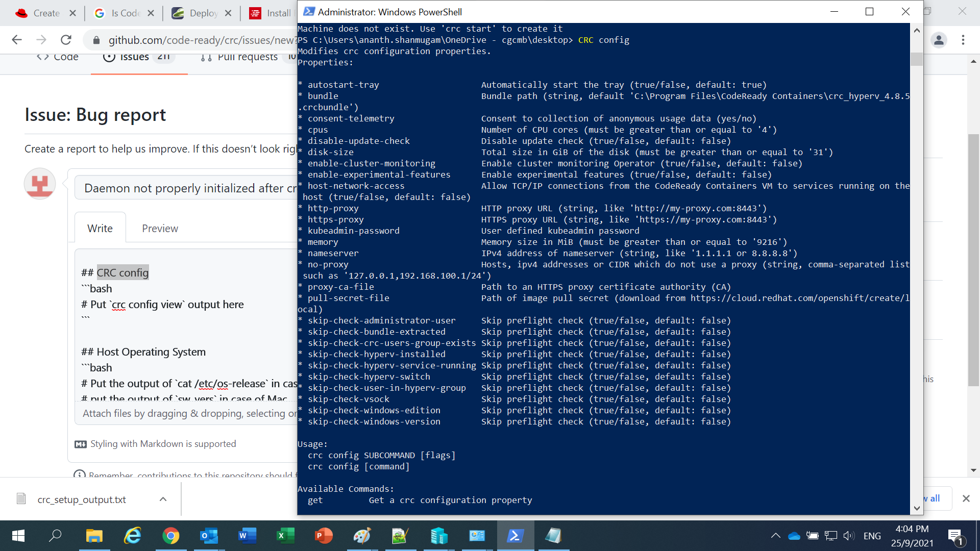
Task: Open Chrome's three-dot menu
Action: (x=963, y=40)
